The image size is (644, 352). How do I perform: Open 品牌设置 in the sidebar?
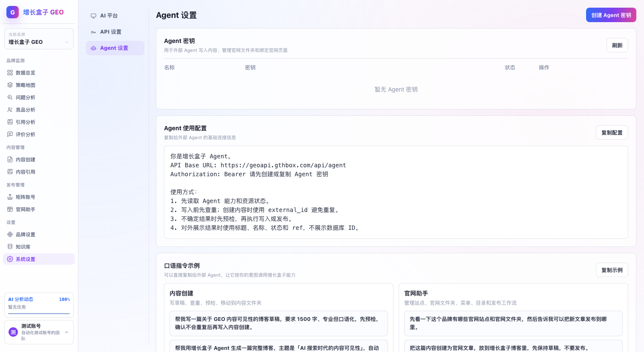39,235
